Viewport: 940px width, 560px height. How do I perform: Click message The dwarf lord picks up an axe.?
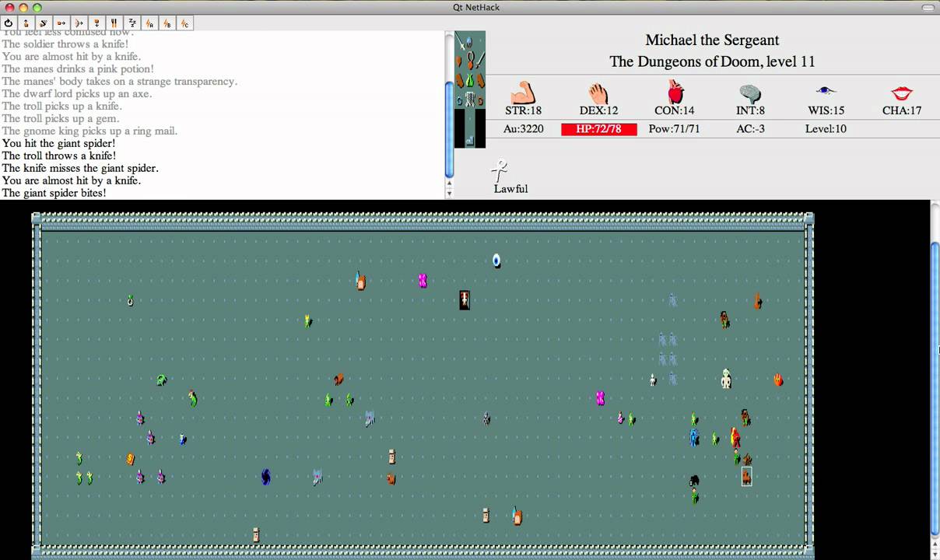[x=76, y=94]
